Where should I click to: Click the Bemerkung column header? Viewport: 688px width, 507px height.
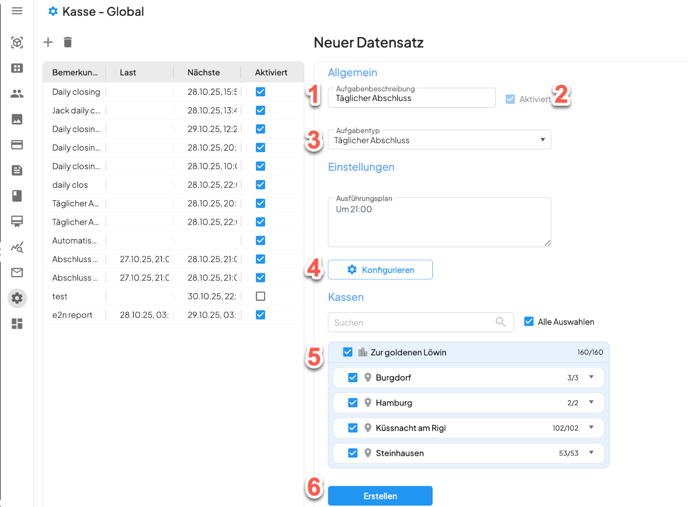[76, 73]
